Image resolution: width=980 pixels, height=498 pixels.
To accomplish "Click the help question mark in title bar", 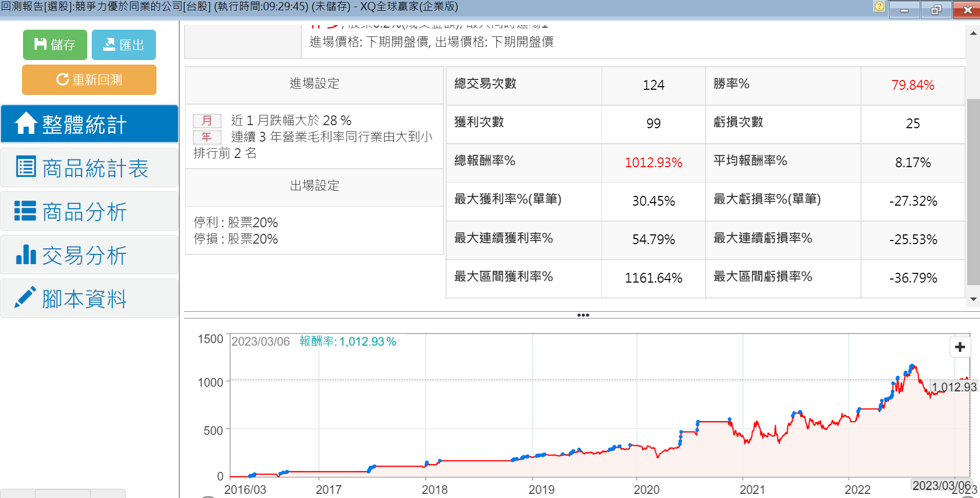I will [879, 7].
